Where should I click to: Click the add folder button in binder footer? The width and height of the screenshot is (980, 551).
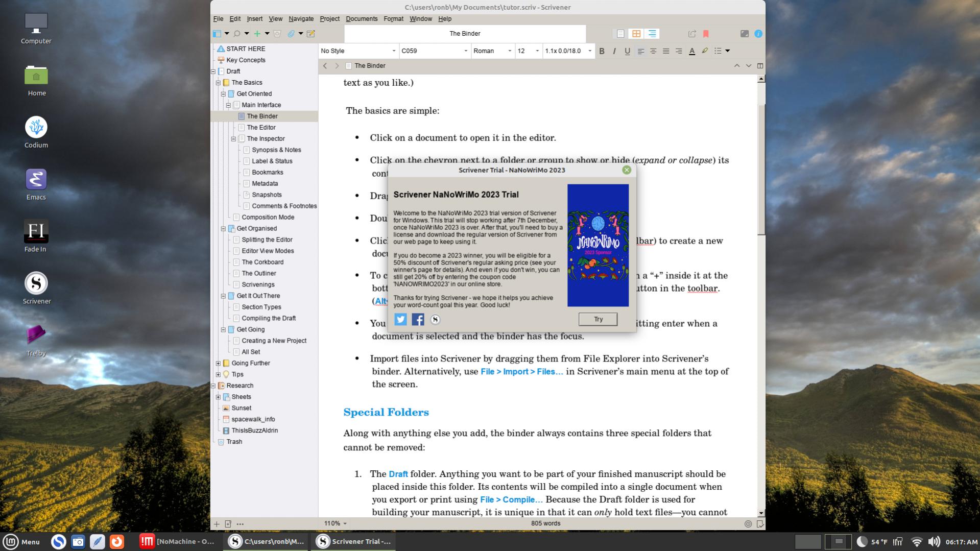pos(228,524)
